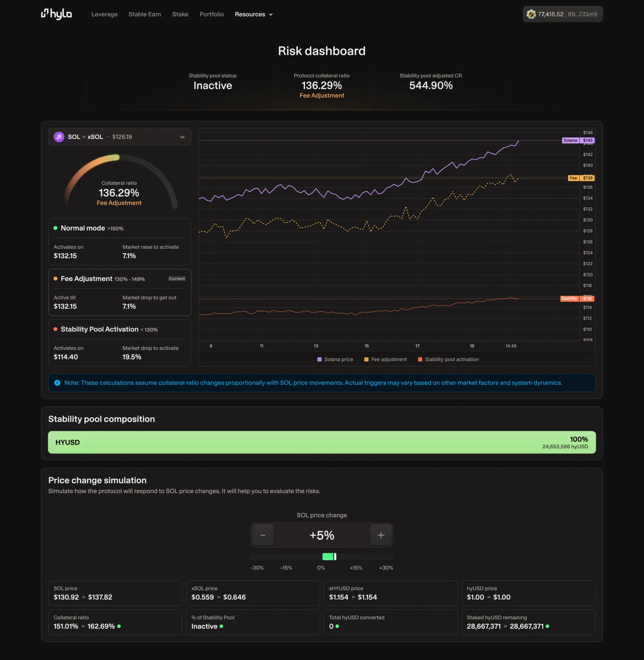Viewport: 644px width, 660px height.
Task: Open wallet button 89...CGm9
Action: click(582, 14)
